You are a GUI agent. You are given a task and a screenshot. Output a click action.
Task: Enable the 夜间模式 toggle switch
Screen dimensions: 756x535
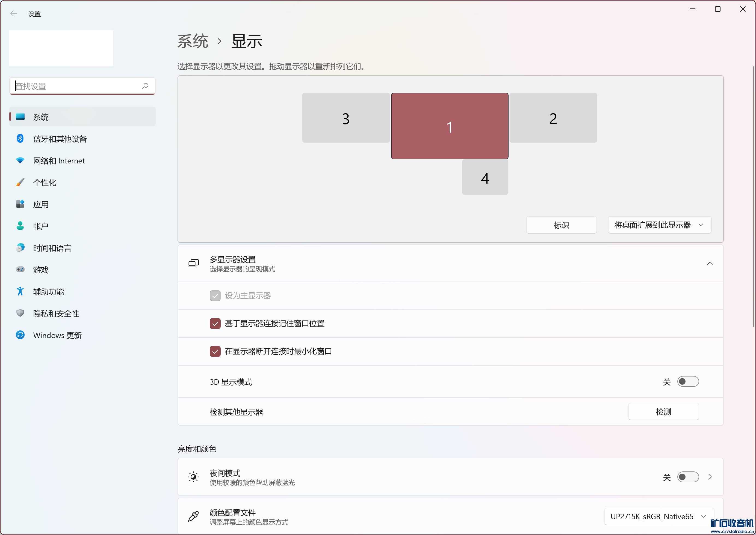688,477
